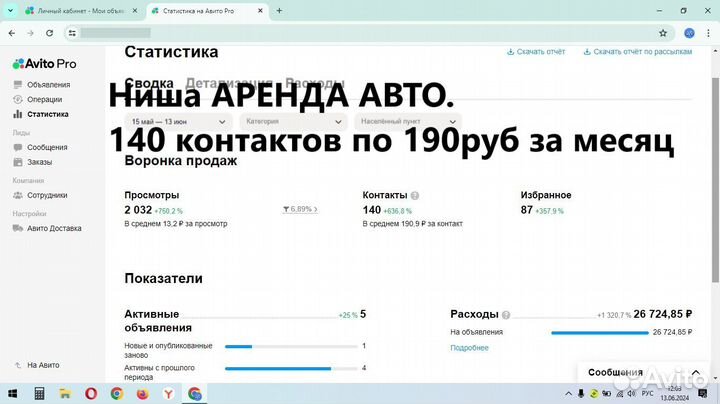Click Заказы box icon
The height and width of the screenshot is (404, 720).
click(18, 162)
